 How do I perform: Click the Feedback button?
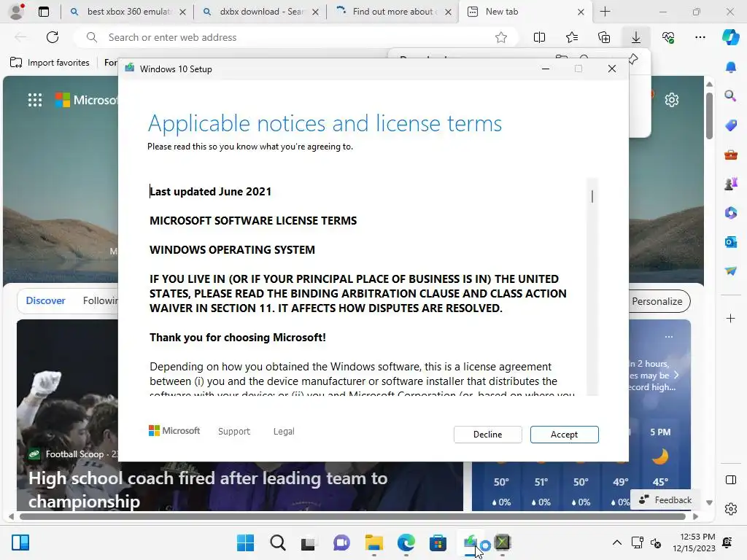click(x=665, y=499)
